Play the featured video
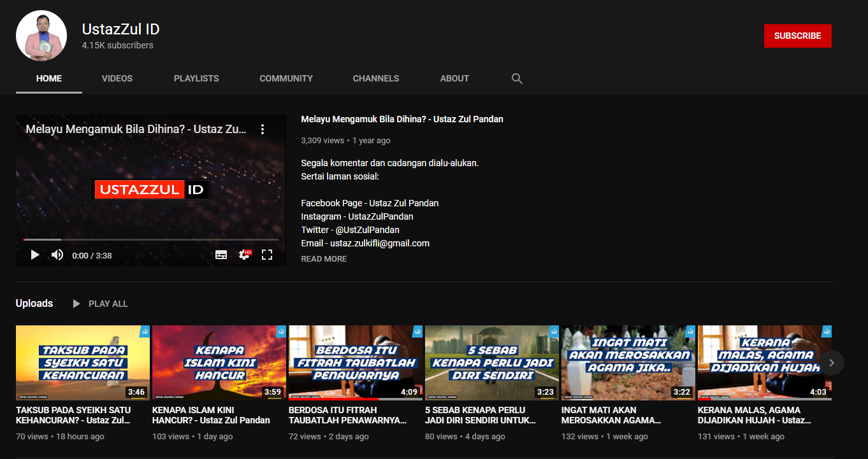 35,255
